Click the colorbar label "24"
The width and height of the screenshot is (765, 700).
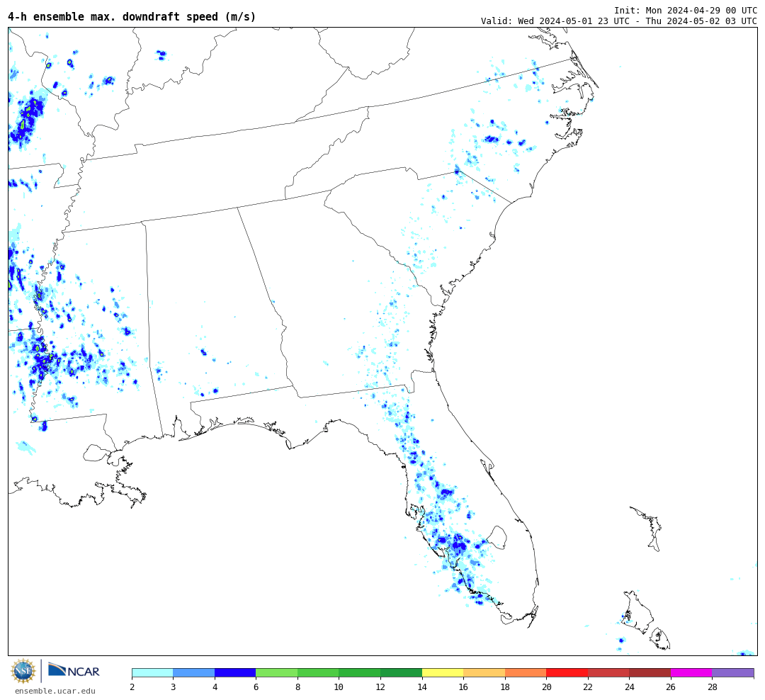630,687
